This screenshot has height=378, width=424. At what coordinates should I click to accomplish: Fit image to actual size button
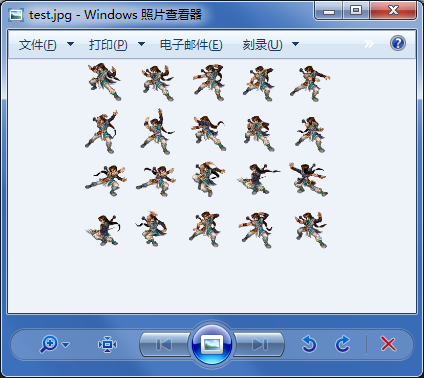(x=107, y=345)
